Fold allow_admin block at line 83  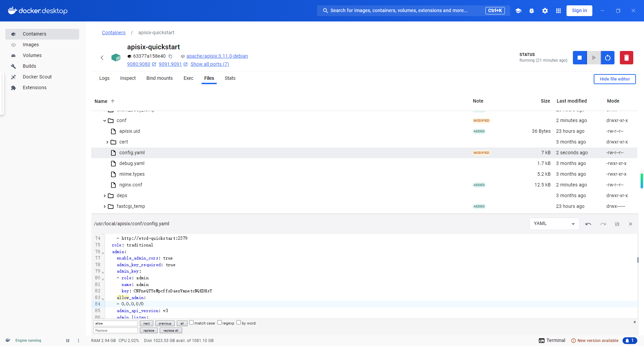coord(103,299)
